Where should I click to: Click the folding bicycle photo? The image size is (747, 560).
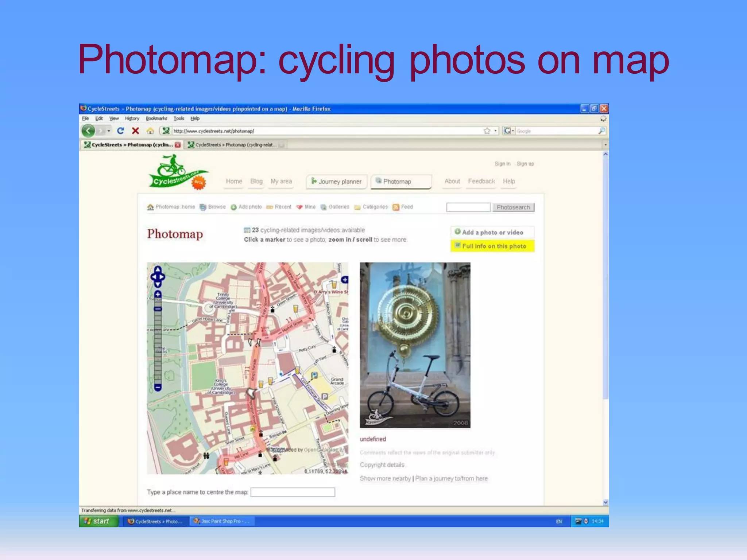[415, 345]
